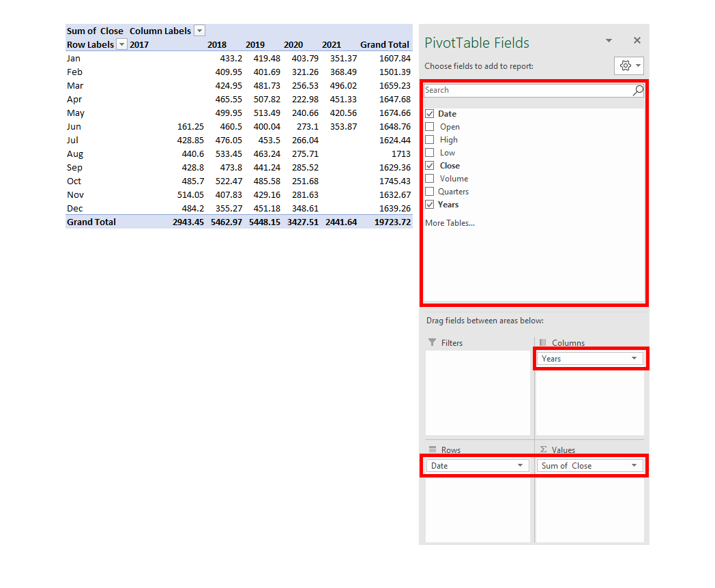This screenshot has height=588, width=715.
Task: Select the Jan row label
Action: 74,59
